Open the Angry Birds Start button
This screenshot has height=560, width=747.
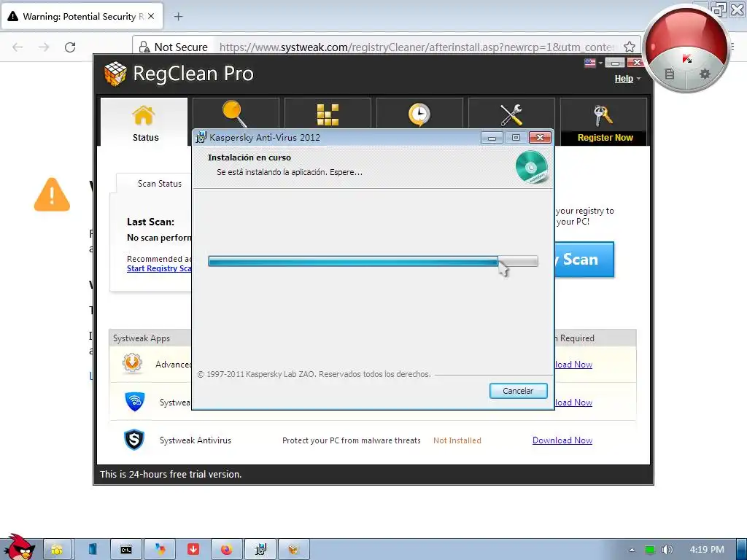[x=18, y=547]
